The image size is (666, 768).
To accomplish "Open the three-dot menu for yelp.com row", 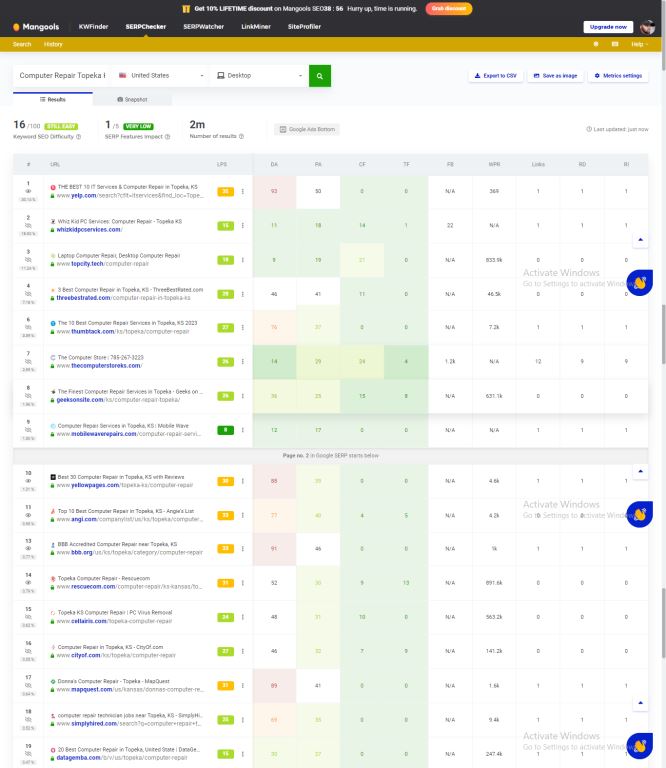I will coord(242,192).
